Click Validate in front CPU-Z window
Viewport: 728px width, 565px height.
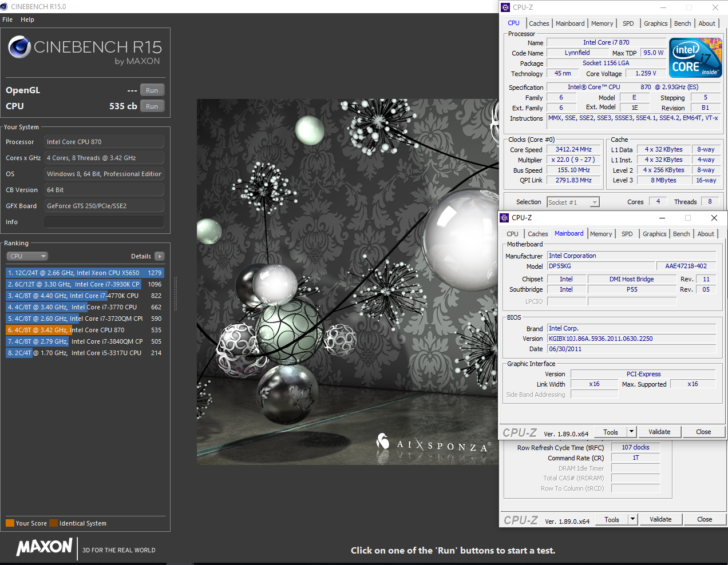point(659,432)
